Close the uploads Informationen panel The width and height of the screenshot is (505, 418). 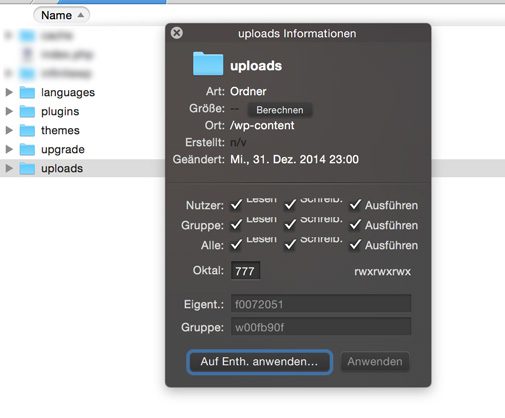[x=177, y=33]
